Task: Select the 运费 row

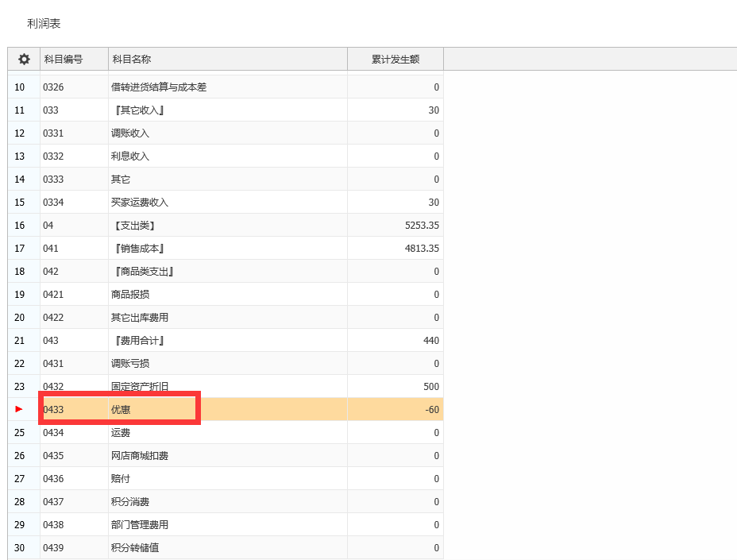Action: tap(226, 433)
